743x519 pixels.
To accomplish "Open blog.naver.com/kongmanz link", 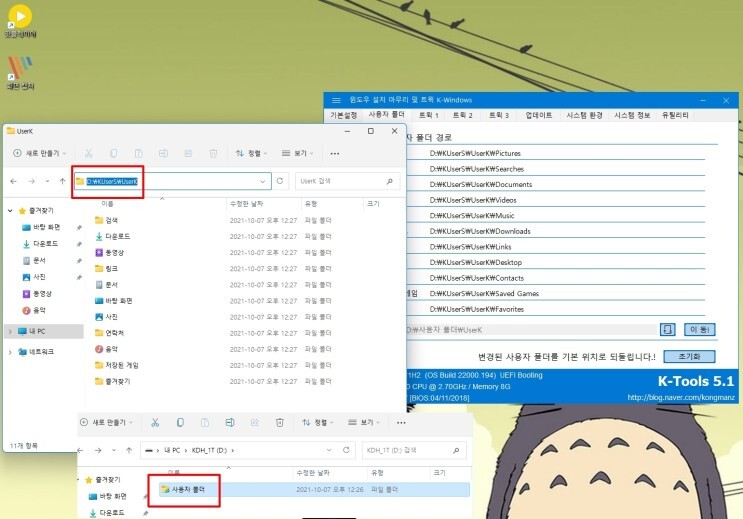I will tap(681, 397).
